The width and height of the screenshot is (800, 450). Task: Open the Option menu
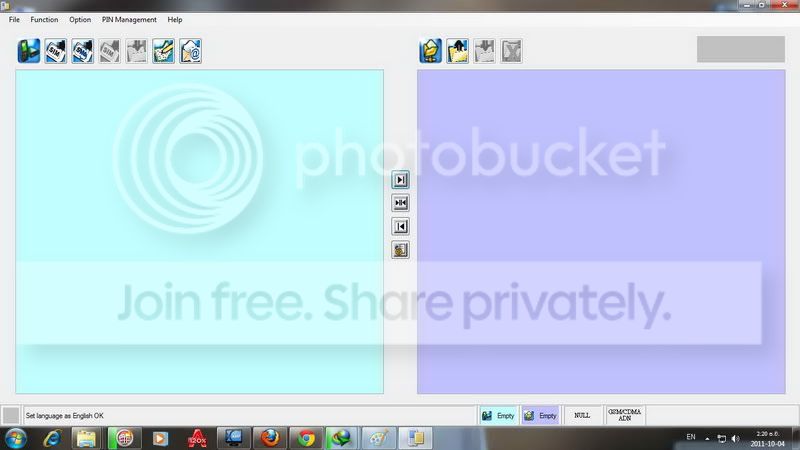[80, 19]
